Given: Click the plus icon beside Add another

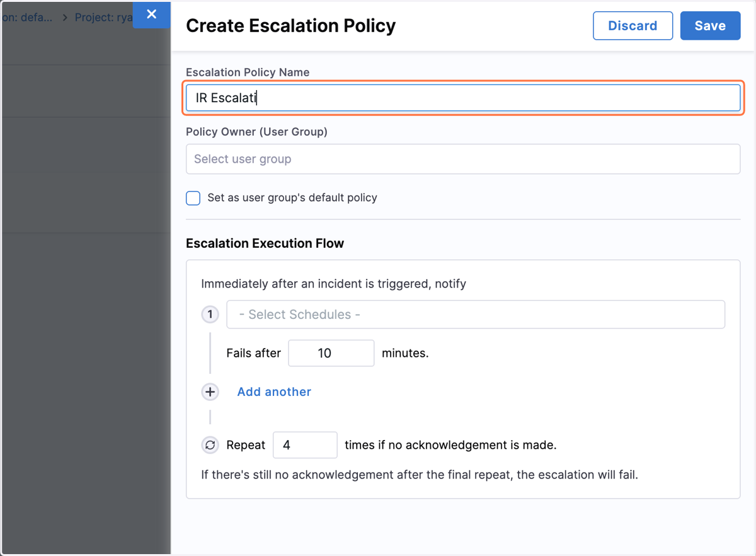Looking at the screenshot, I should pyautogui.click(x=210, y=391).
